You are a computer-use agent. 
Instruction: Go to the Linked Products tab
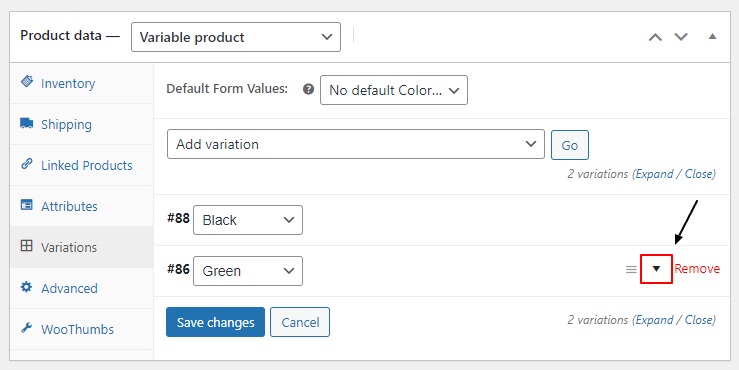pyautogui.click(x=81, y=165)
